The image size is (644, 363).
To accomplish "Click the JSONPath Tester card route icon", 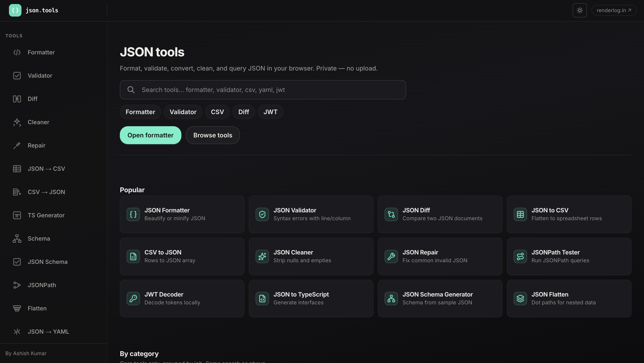I will pos(520,256).
